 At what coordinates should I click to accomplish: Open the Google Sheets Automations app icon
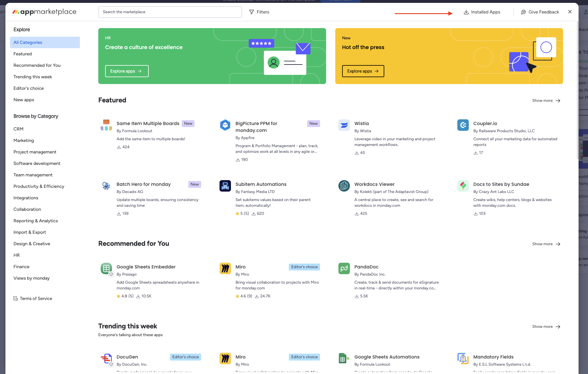tap(344, 359)
